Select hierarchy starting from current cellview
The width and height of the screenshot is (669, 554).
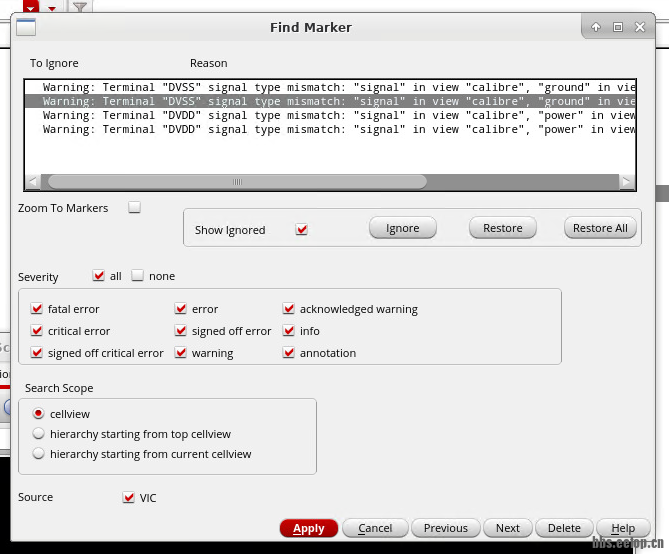click(x=38, y=454)
